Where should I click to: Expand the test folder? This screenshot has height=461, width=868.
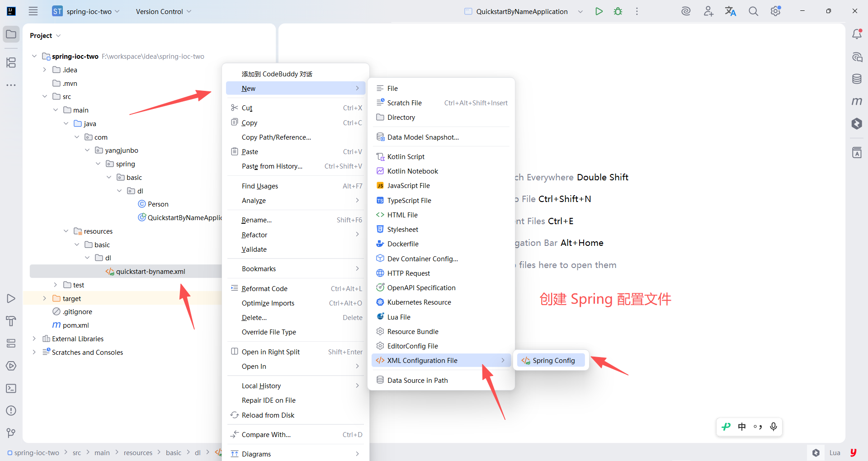pos(55,285)
